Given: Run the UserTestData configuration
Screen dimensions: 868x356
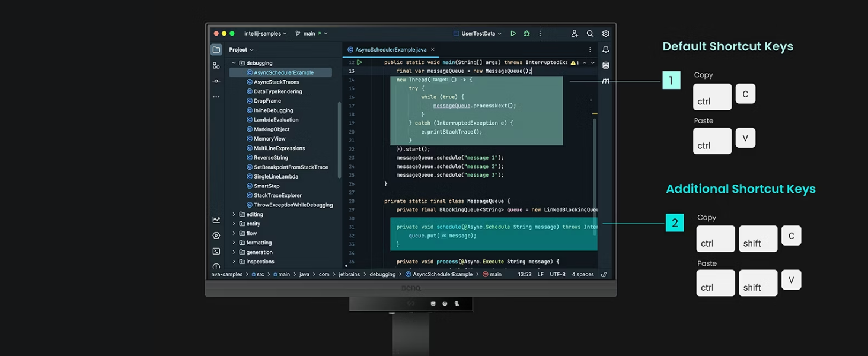Looking at the screenshot, I should 513,34.
